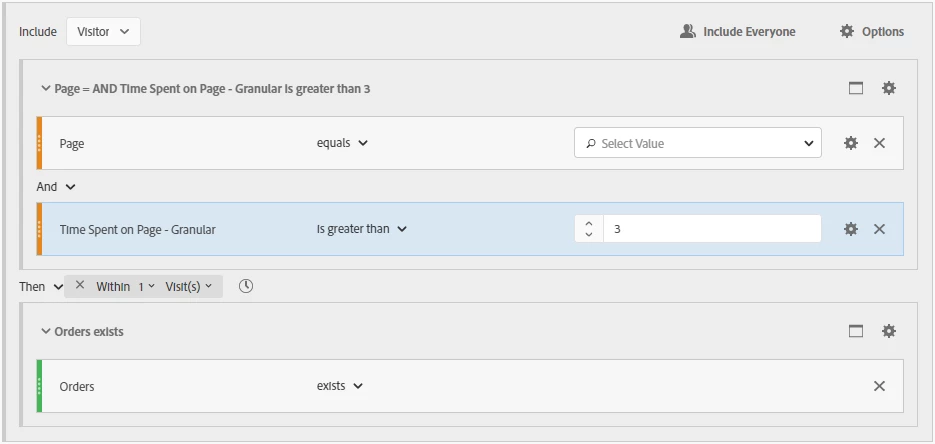Image resolution: width=935 pixels, height=444 pixels.
Task: Click gear icon on Page rule row
Action: pos(851,143)
